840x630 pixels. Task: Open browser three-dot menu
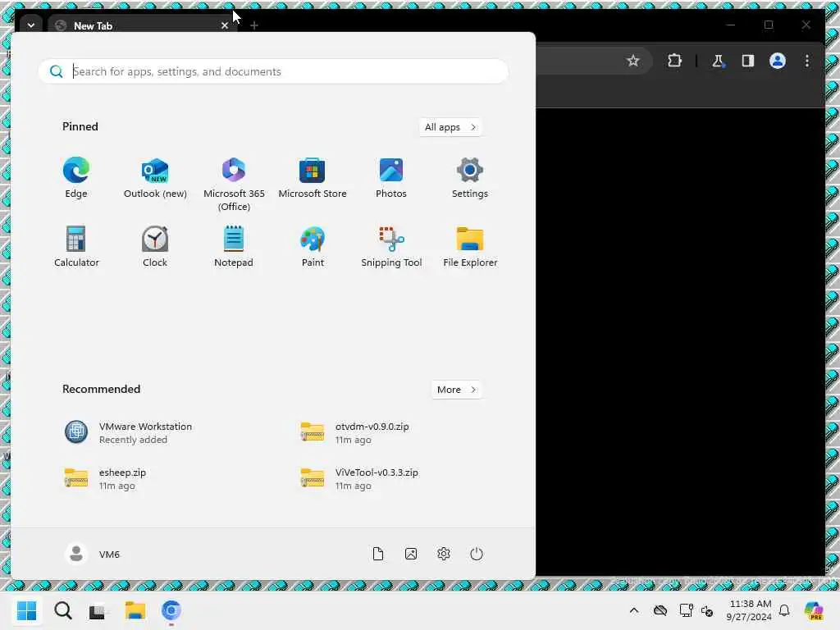807,61
